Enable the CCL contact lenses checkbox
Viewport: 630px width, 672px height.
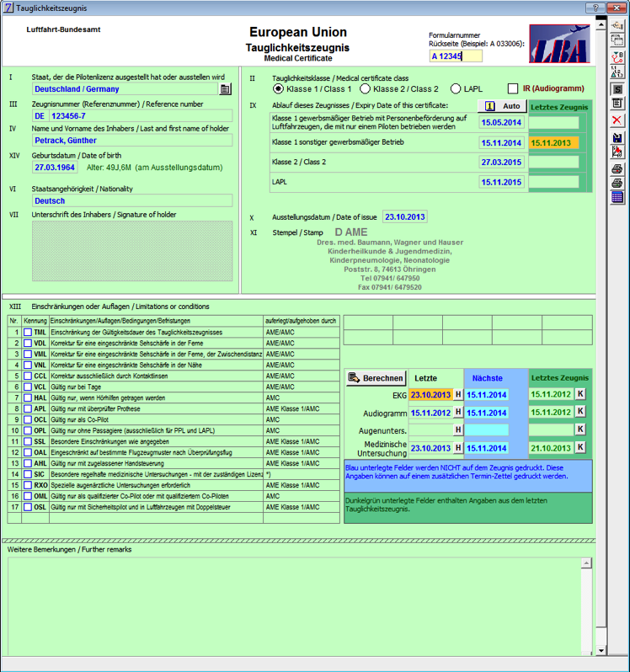point(28,376)
